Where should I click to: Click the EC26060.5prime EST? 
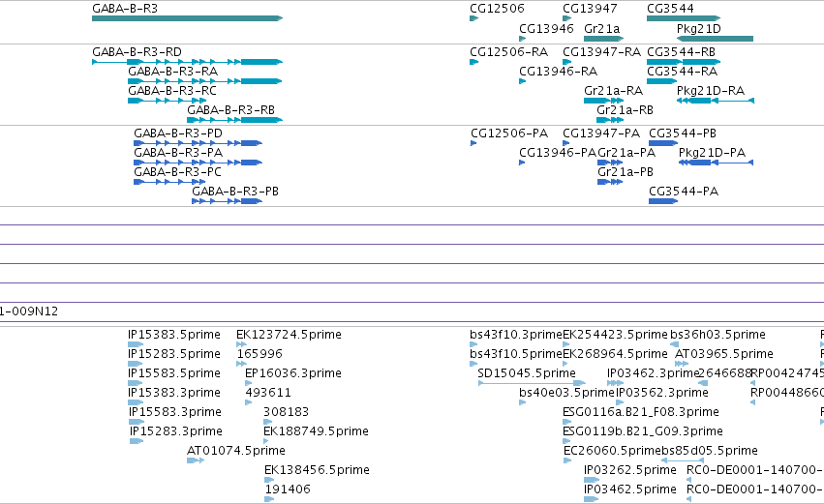(x=566, y=460)
